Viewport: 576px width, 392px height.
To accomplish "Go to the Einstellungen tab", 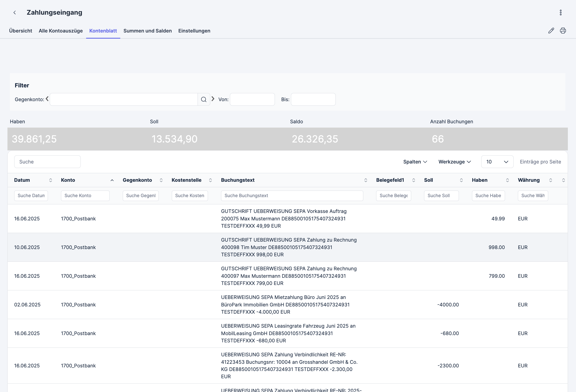I will click(194, 31).
